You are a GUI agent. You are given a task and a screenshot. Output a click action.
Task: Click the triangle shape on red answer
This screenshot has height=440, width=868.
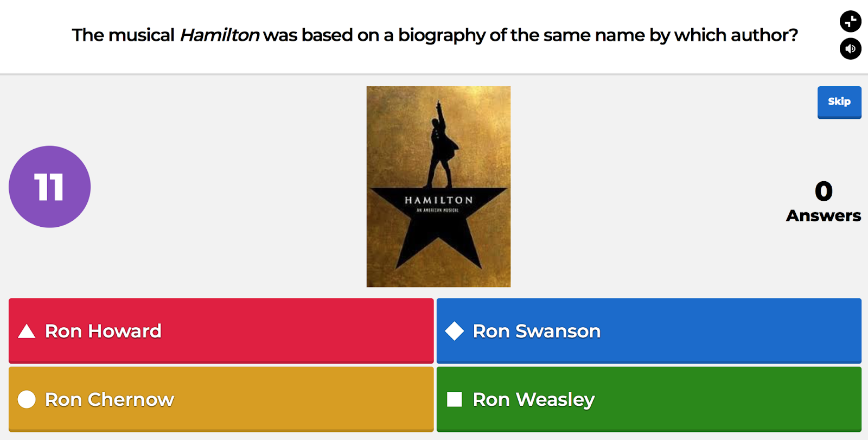point(27,331)
